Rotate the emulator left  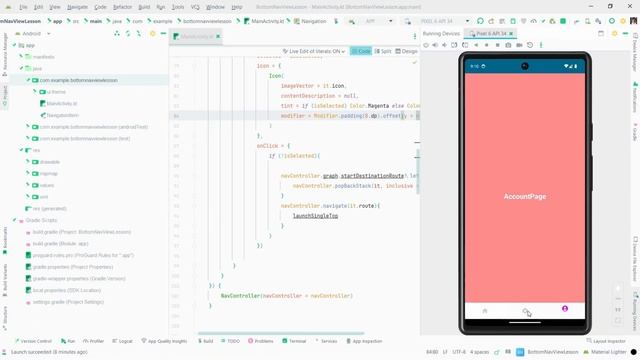454,45
